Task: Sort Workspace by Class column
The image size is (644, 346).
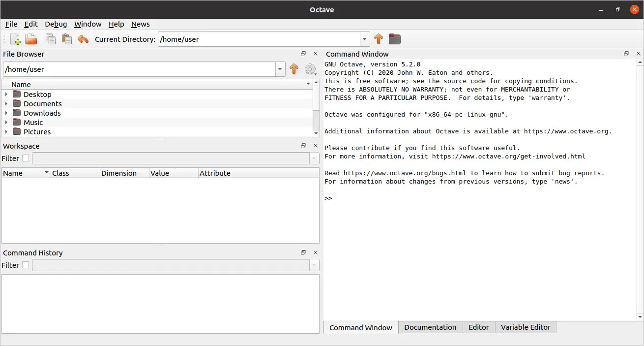Action: (75, 173)
